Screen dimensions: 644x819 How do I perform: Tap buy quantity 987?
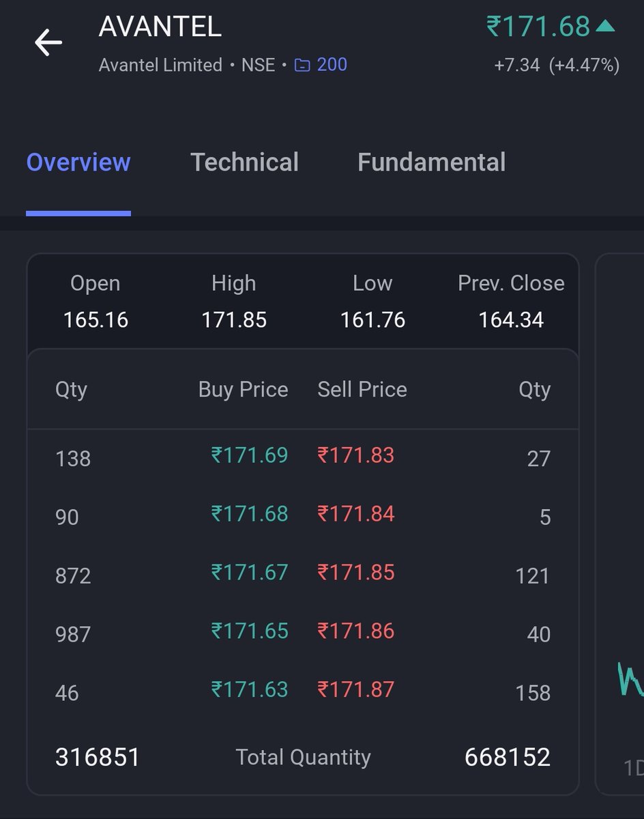pyautogui.click(x=73, y=635)
